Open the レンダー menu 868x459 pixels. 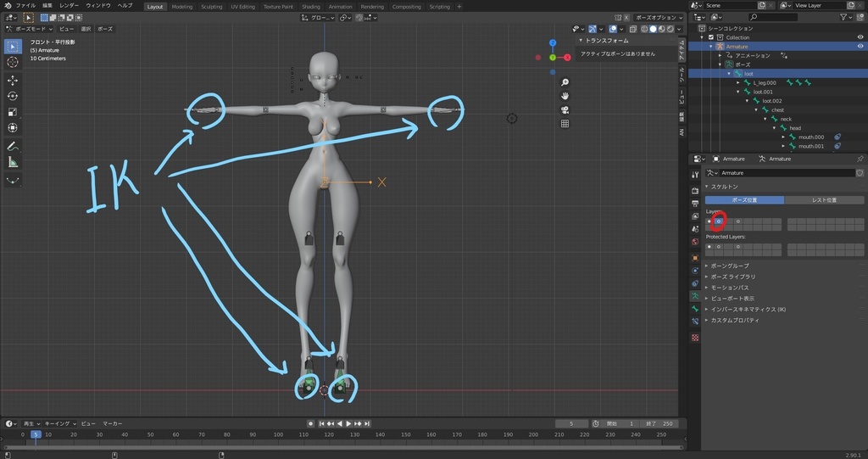[70, 6]
